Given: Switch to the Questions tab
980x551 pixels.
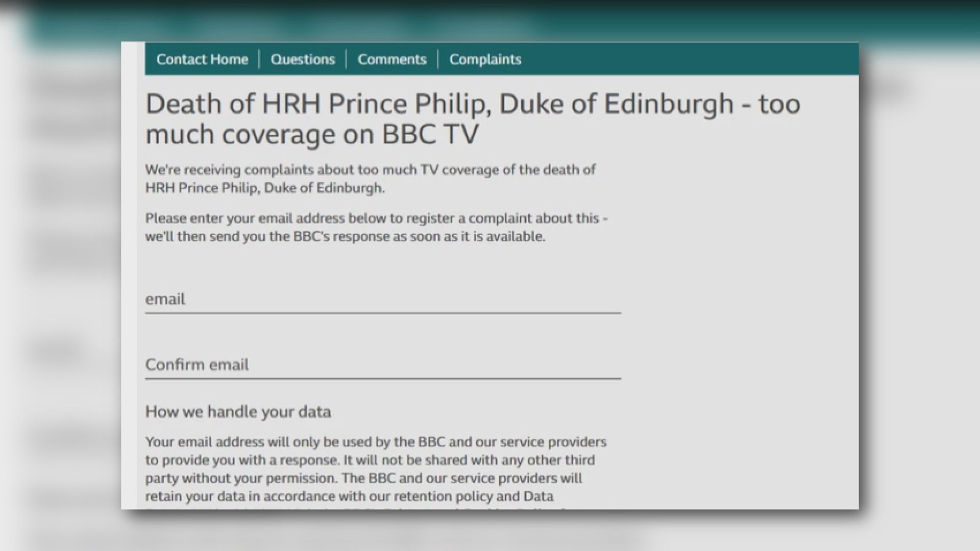Looking at the screenshot, I should (x=303, y=59).
